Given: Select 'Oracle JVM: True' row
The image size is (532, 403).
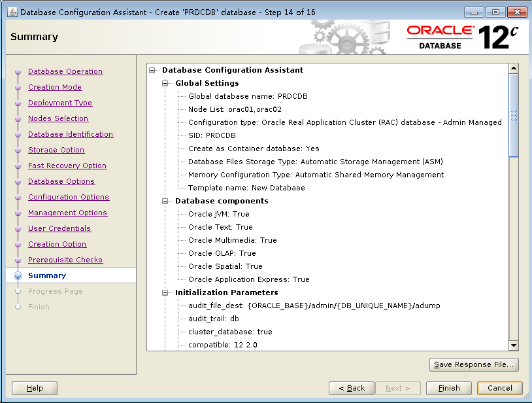Looking at the screenshot, I should tap(218, 214).
